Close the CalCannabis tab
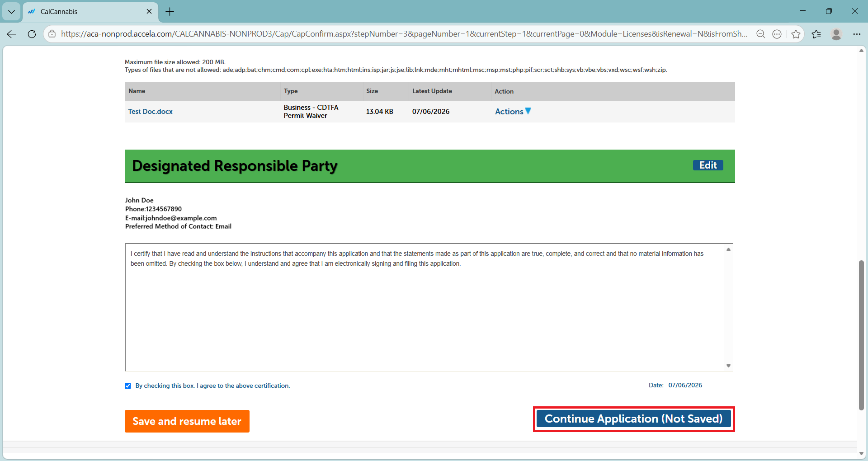The image size is (868, 461). [149, 12]
